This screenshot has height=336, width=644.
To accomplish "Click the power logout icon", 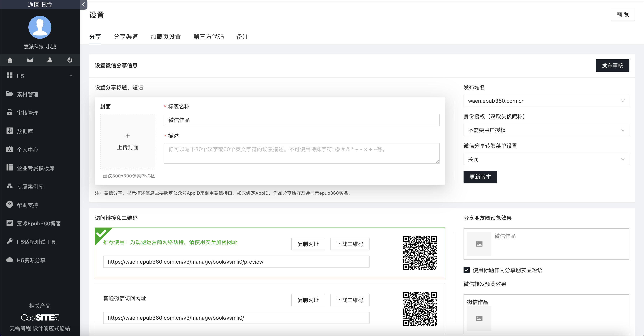I will click(x=70, y=60).
